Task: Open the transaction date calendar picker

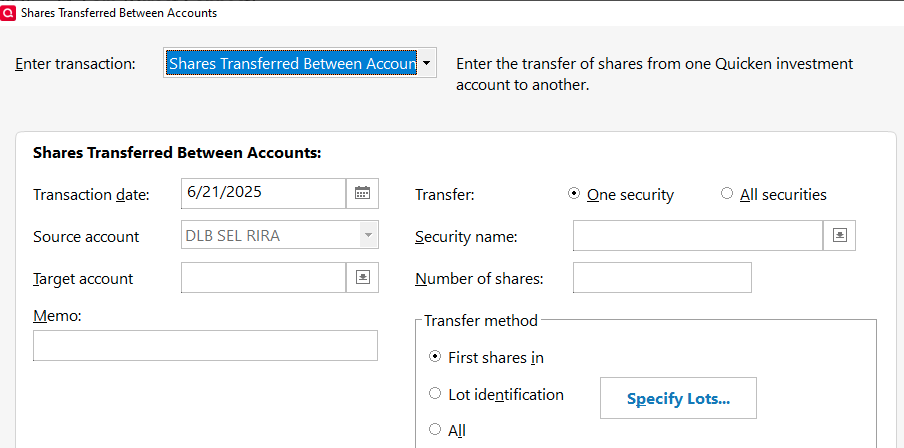Action: tap(362, 193)
